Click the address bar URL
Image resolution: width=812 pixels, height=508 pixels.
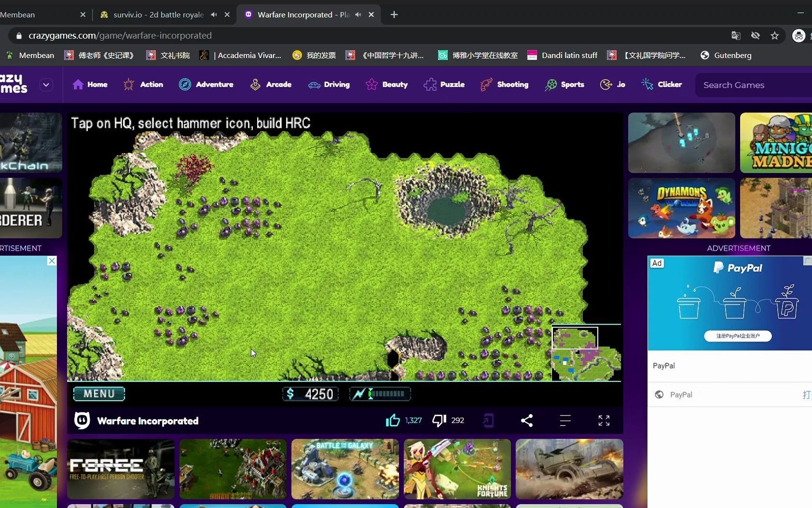120,35
